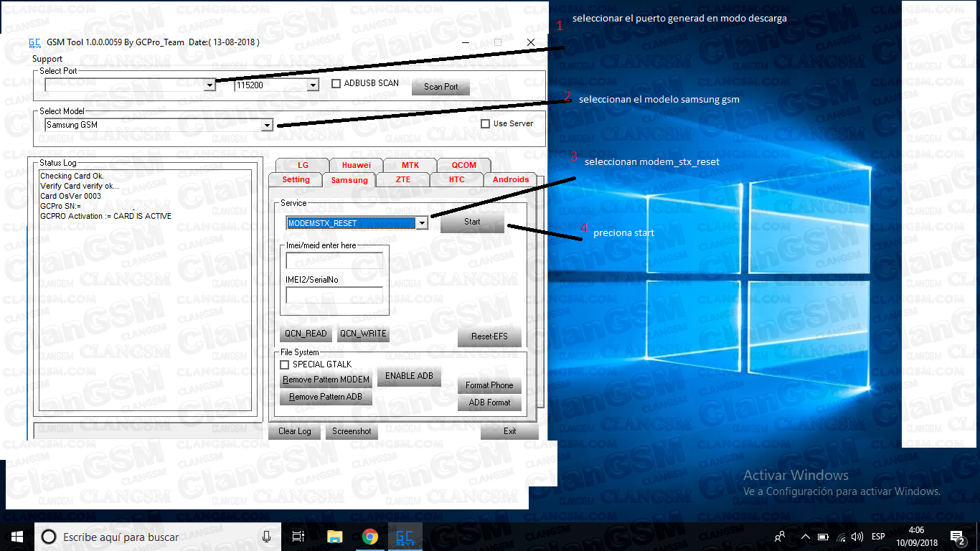Click 'Verify Card verify ok...' log line

coord(80,186)
